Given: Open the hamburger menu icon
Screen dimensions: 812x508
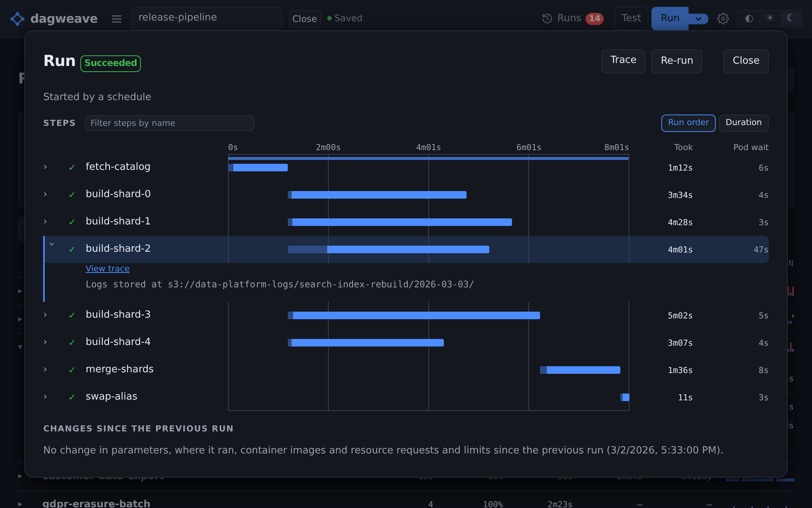Looking at the screenshot, I should (x=117, y=19).
